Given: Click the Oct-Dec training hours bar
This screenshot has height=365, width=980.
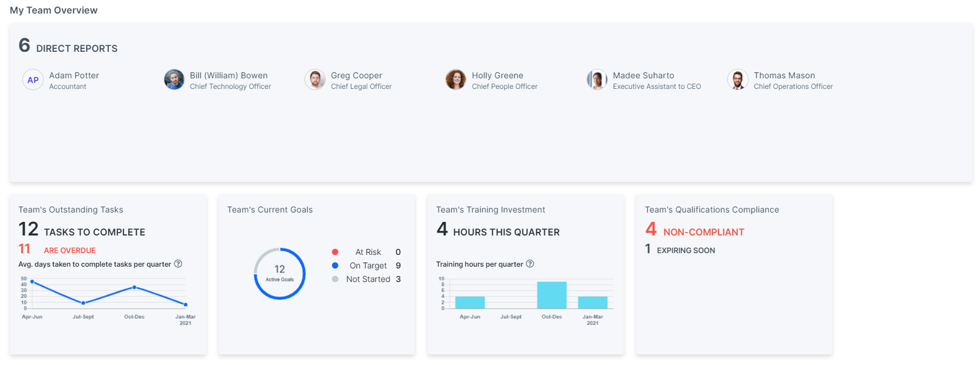Looking at the screenshot, I should click(551, 295).
